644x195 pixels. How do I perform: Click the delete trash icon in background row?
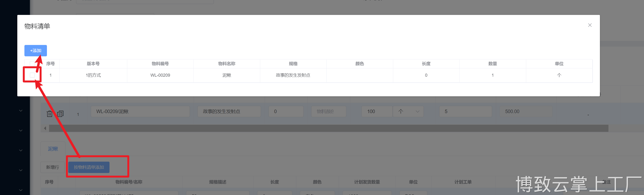pos(50,114)
